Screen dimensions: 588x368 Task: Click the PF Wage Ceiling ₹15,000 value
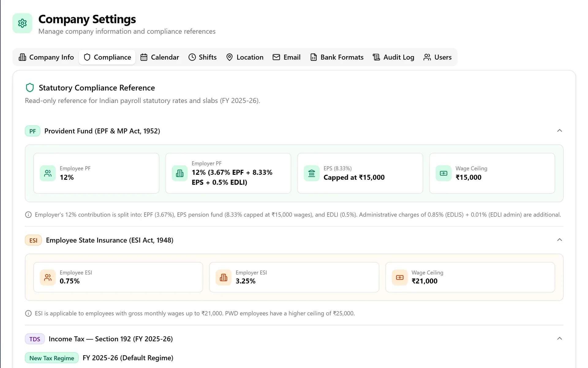[469, 178]
